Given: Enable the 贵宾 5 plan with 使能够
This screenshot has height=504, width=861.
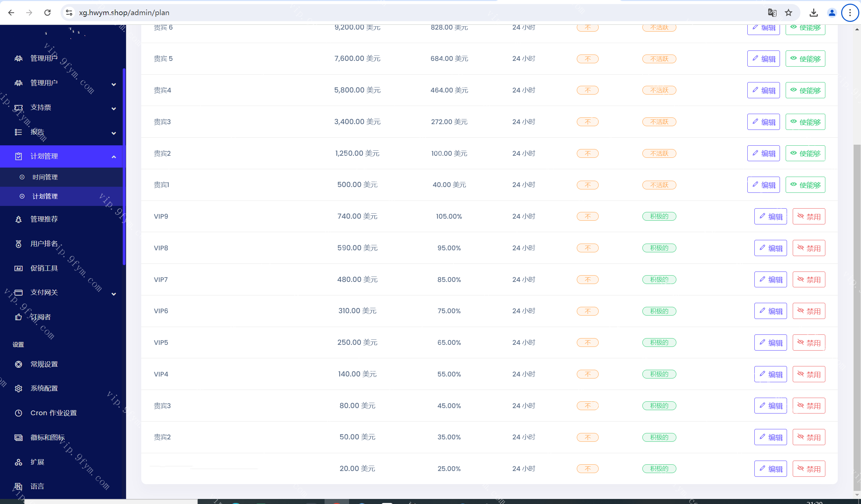Looking at the screenshot, I should click(x=805, y=59).
